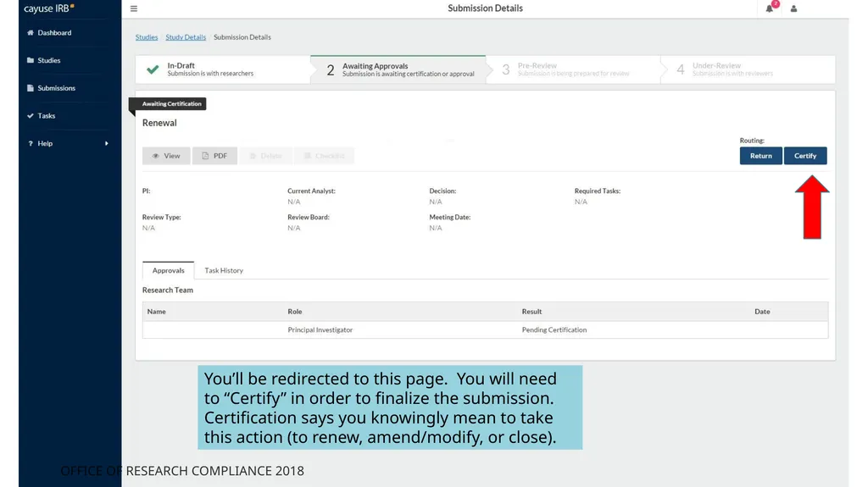Toggle the hamburger menu icon
Viewport: 868px width, 487px height.
click(134, 8)
